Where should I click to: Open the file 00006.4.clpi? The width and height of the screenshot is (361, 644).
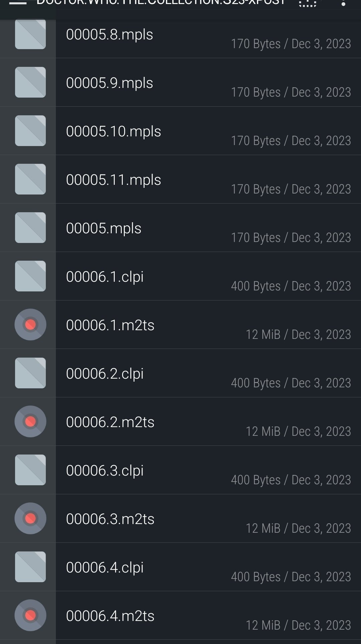105,567
